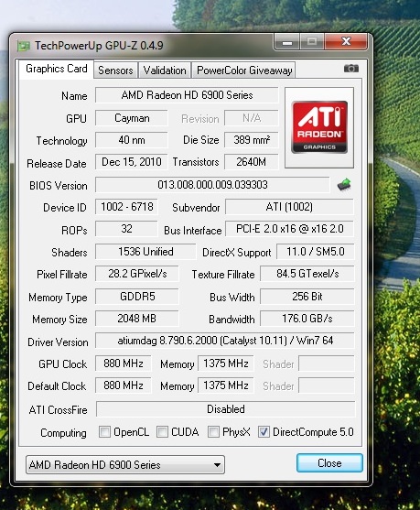
Task: Click the Device ID field 1002 - 6718
Action: (x=127, y=207)
